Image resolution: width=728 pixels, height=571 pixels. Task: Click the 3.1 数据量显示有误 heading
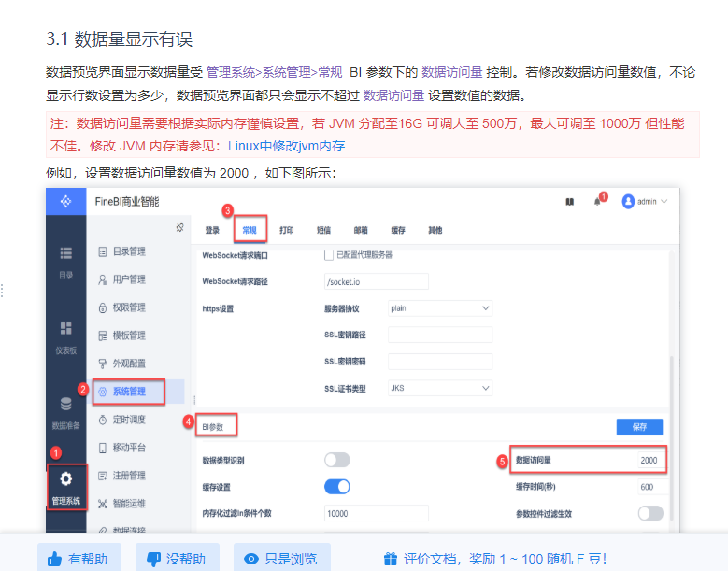coord(120,39)
